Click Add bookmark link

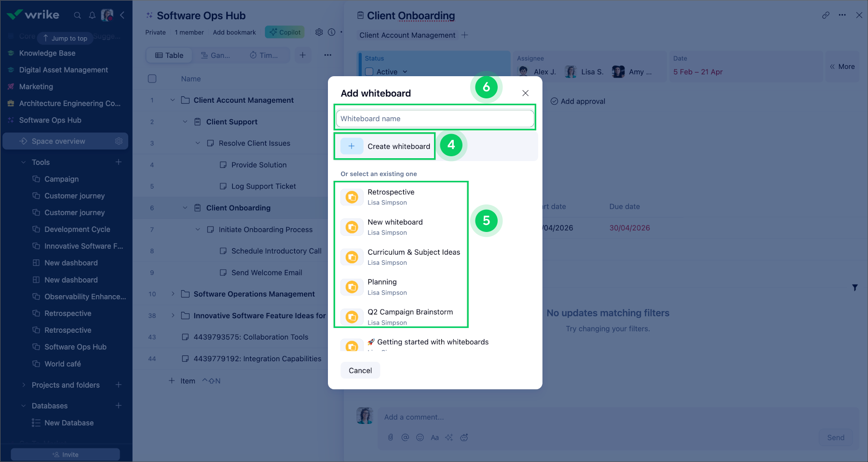click(x=234, y=32)
